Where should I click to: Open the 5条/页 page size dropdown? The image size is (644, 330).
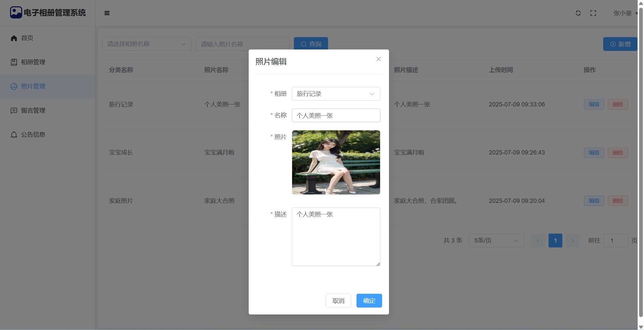tap(497, 241)
